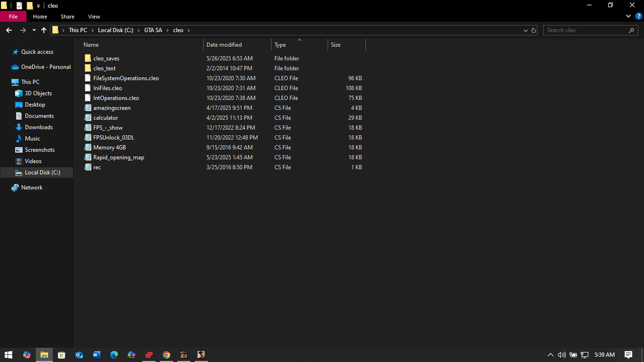Go back using the Back arrow
The width and height of the screenshot is (644, 362).
[9, 30]
